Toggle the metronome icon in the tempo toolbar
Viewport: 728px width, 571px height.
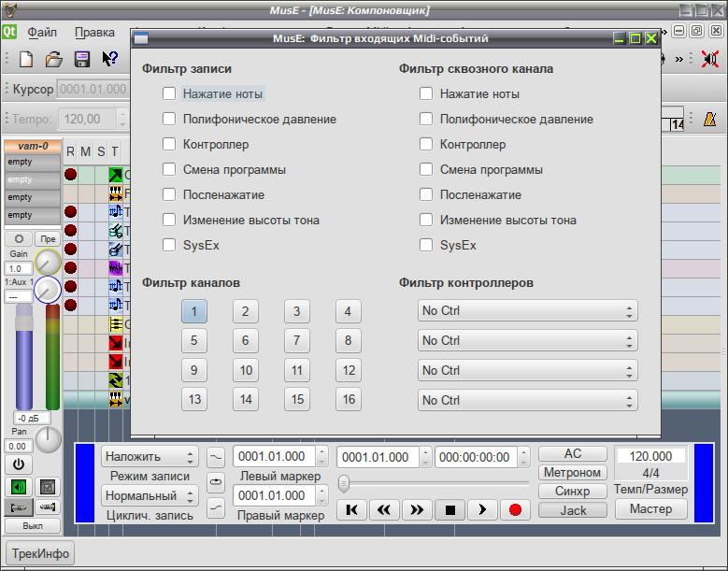tap(709, 119)
